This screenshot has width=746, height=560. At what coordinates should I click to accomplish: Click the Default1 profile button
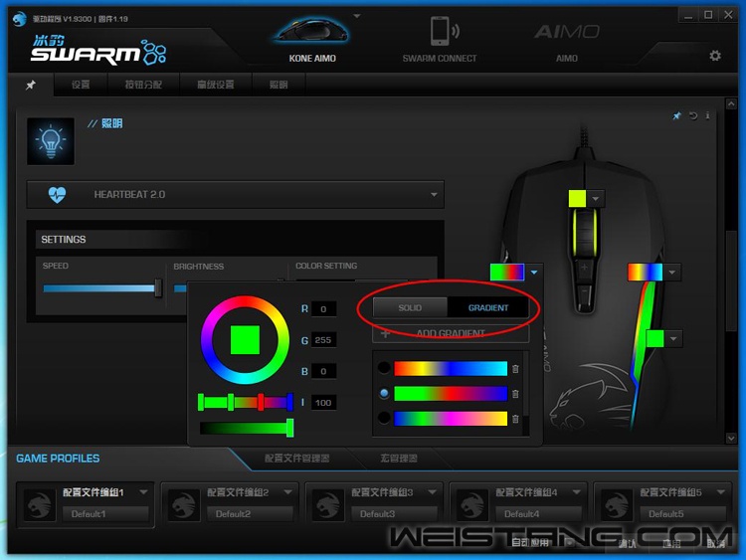(106, 514)
